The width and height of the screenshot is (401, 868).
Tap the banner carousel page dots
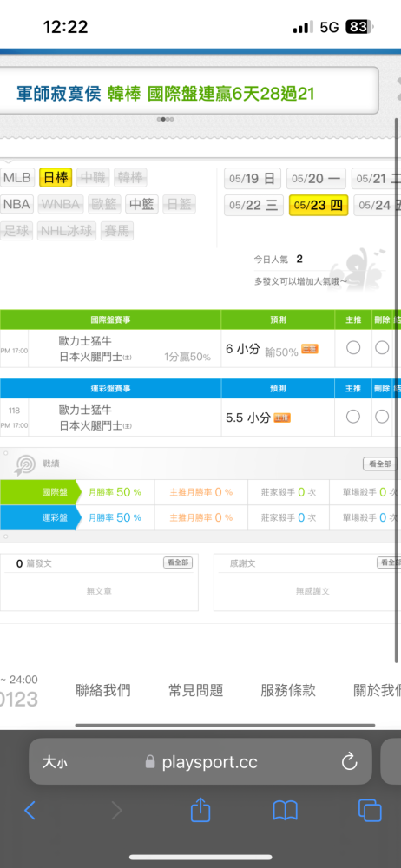pyautogui.click(x=166, y=119)
